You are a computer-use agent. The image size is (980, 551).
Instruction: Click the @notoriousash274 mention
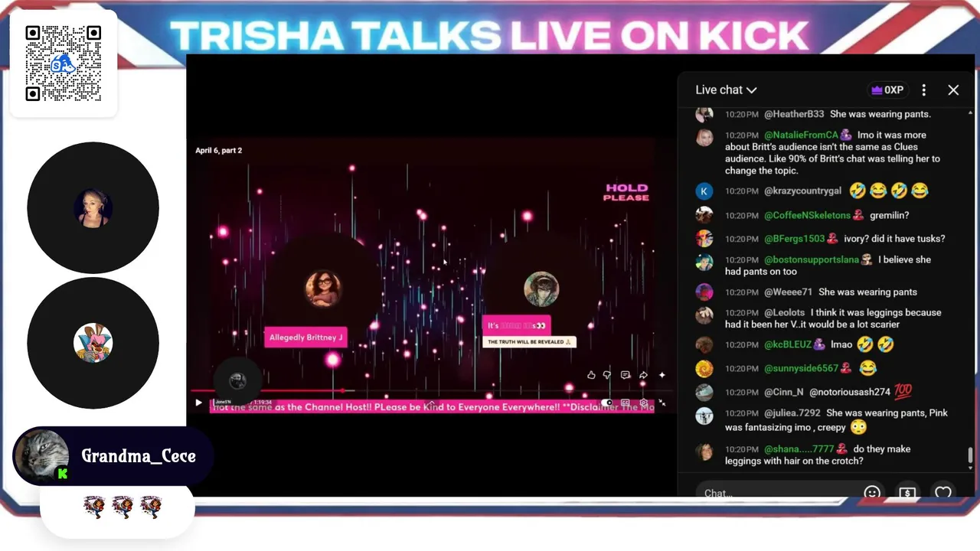pyautogui.click(x=850, y=392)
